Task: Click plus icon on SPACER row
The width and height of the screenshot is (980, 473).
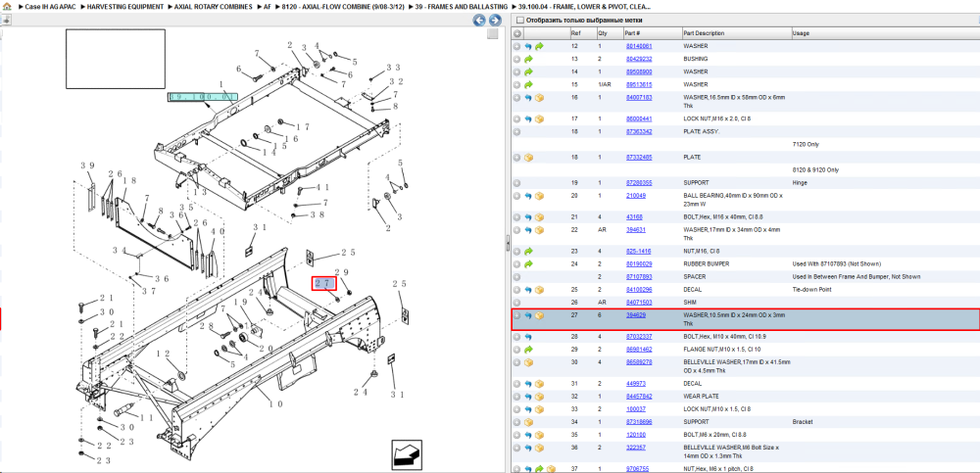Action: coord(516,277)
